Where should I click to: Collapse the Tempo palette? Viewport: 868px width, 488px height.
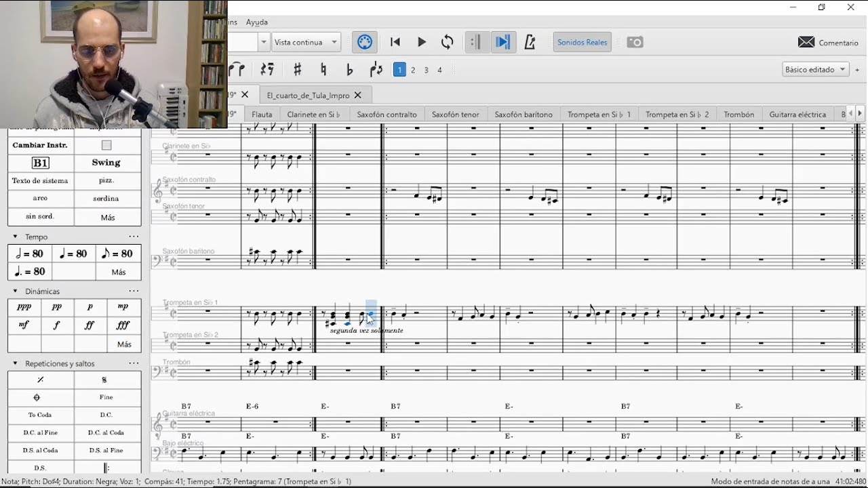(16, 237)
